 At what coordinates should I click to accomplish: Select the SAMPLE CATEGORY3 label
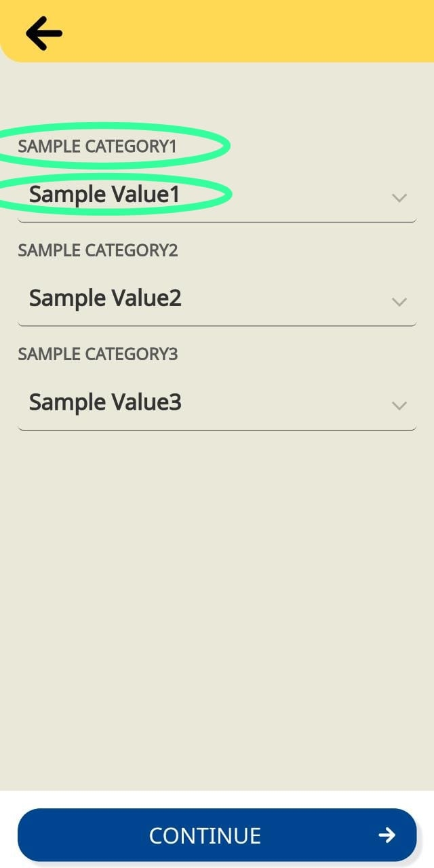(98, 354)
